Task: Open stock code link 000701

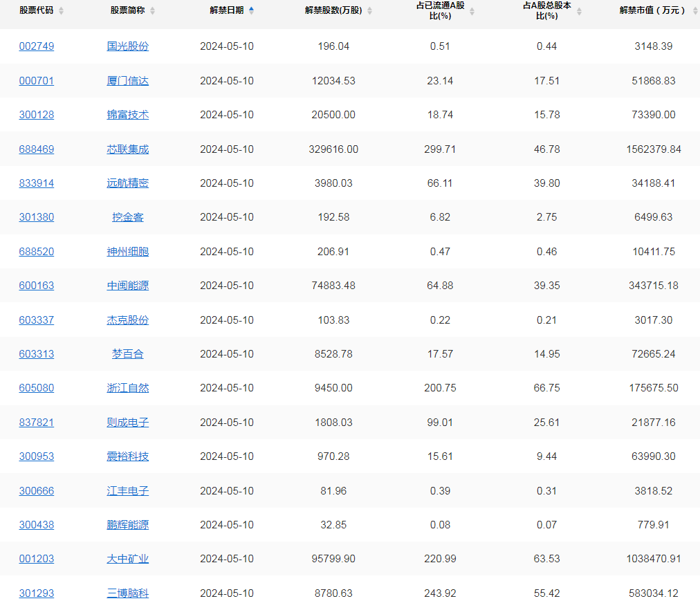Action: pos(37,81)
